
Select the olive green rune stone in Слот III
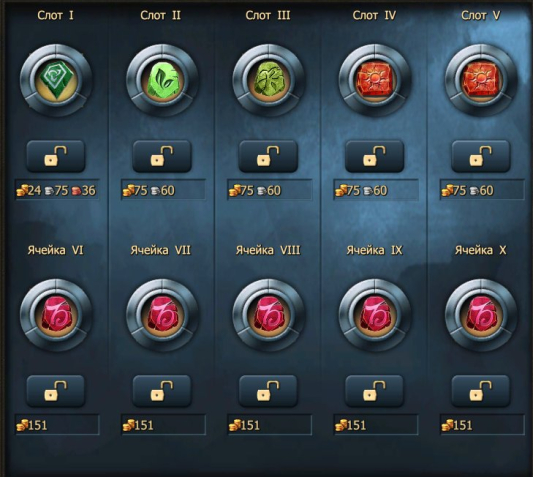point(268,80)
